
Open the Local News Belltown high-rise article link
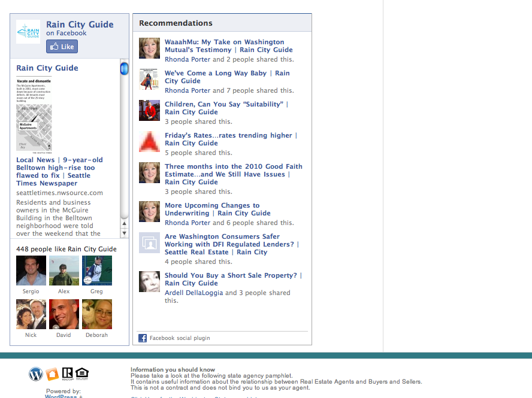coord(59,172)
